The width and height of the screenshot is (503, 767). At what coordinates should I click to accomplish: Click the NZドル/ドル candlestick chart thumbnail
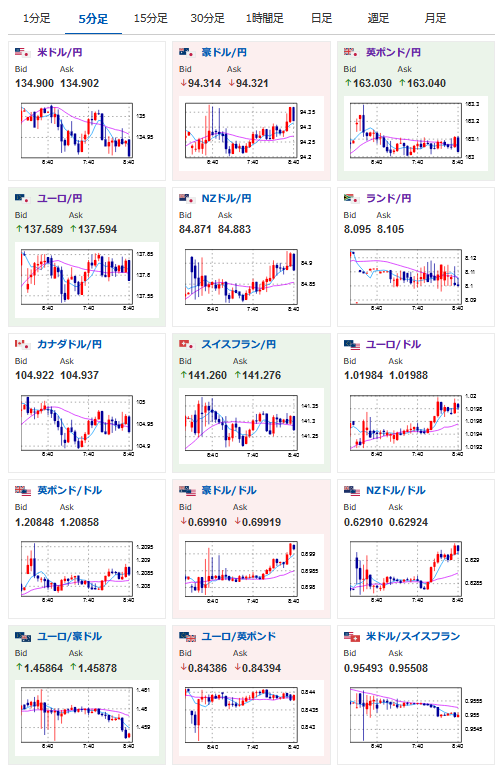pos(416,572)
